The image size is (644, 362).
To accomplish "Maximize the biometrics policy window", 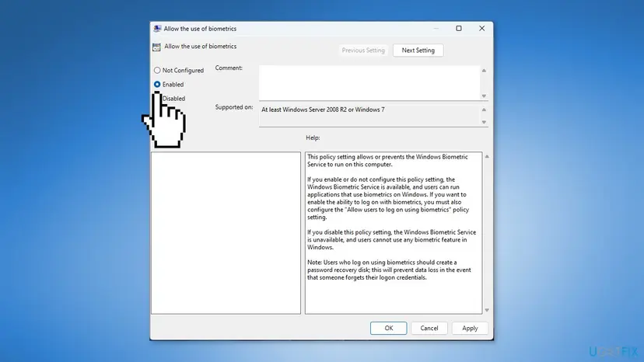I will 459,28.
